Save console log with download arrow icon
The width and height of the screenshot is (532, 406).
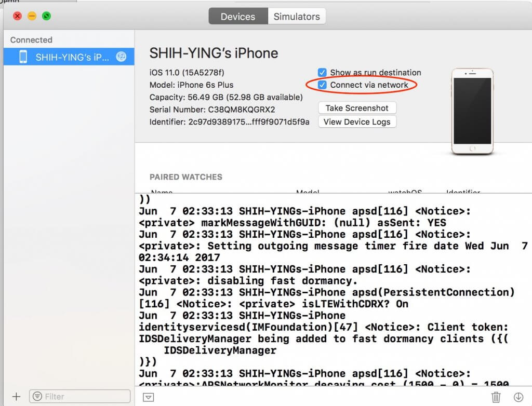click(x=518, y=397)
